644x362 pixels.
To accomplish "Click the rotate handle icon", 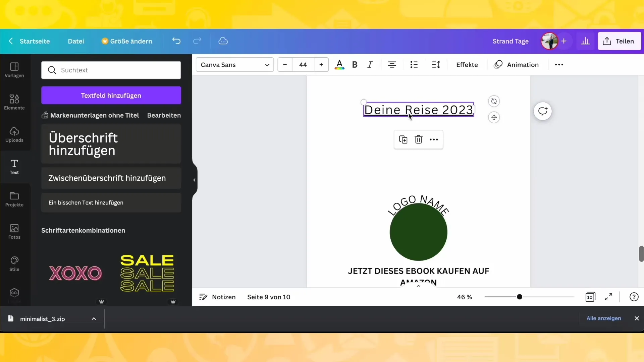I will [x=494, y=101].
